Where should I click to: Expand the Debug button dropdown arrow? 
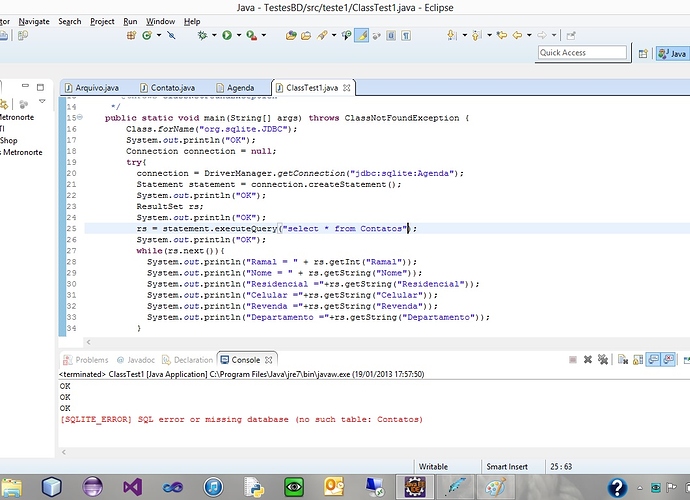coord(213,35)
